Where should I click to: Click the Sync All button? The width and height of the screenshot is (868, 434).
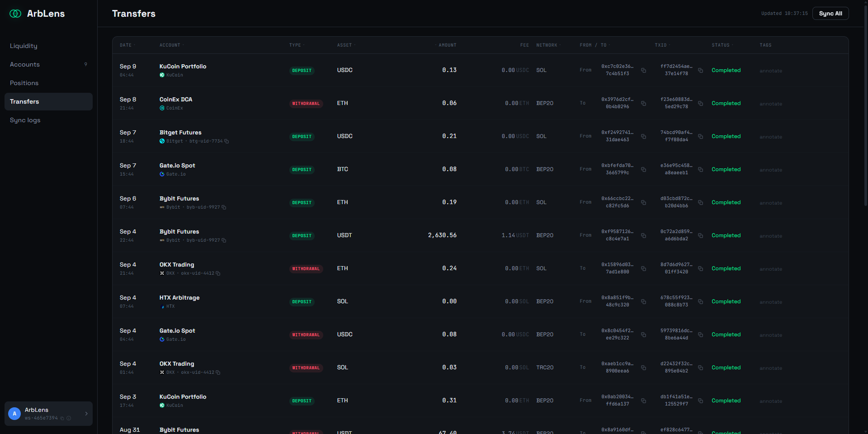[x=830, y=14]
